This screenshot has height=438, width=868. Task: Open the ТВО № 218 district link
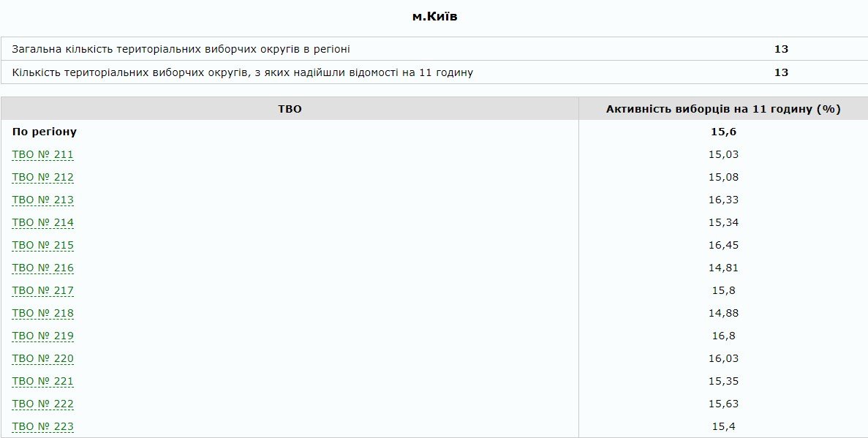[41, 313]
